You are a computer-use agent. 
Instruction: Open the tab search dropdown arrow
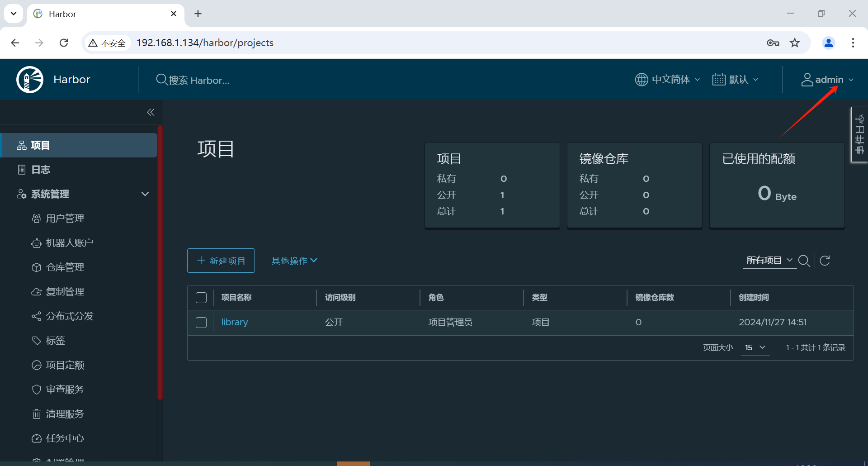point(14,14)
